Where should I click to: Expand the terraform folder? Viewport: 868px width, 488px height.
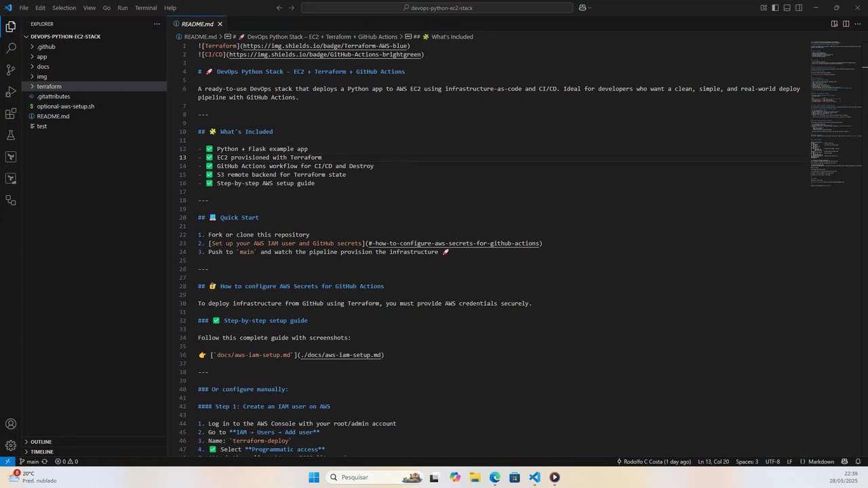coord(95,87)
